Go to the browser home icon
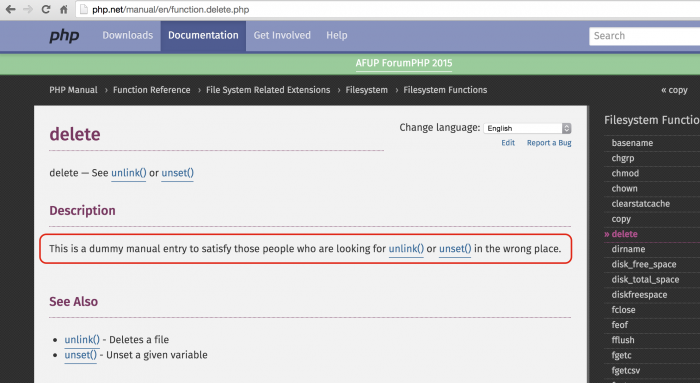 click(x=63, y=9)
